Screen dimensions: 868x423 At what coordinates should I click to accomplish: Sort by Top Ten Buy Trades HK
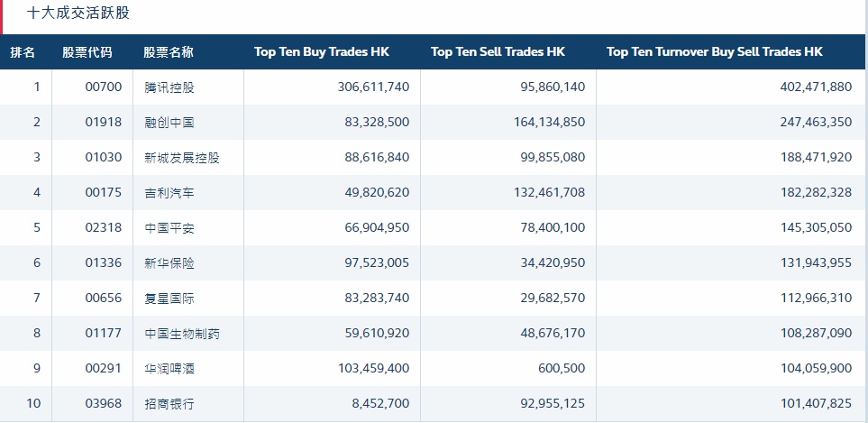(322, 52)
